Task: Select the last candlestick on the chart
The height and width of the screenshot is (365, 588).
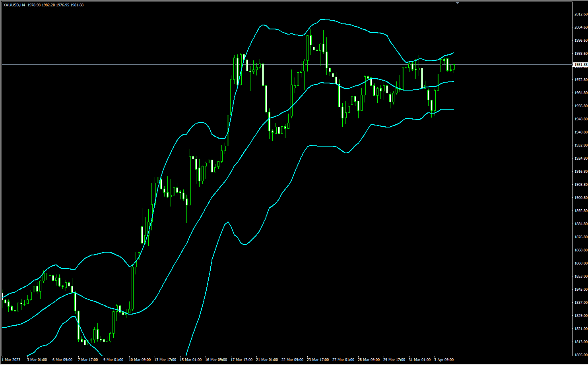Action: click(454, 67)
